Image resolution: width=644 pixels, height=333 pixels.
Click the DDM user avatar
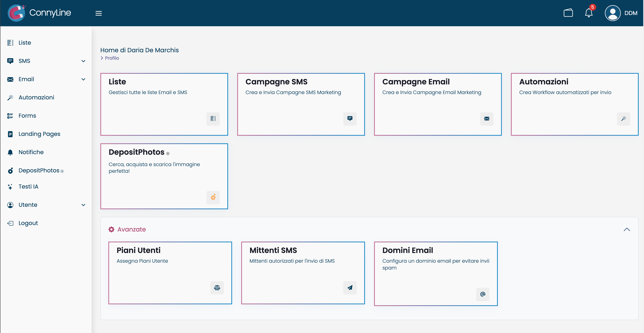[x=612, y=13]
